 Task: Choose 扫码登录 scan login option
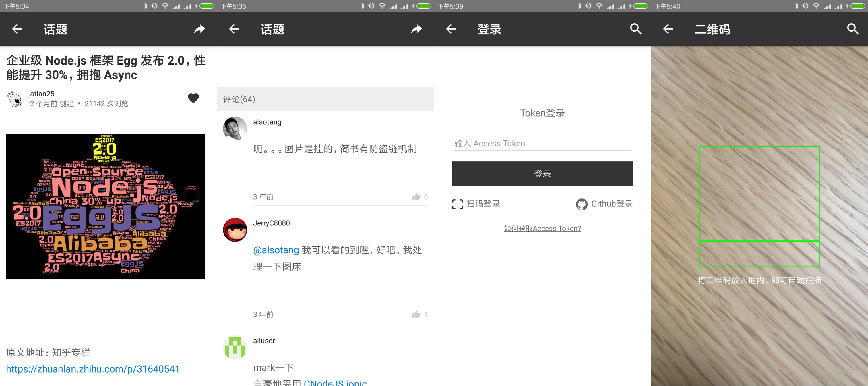tap(476, 204)
